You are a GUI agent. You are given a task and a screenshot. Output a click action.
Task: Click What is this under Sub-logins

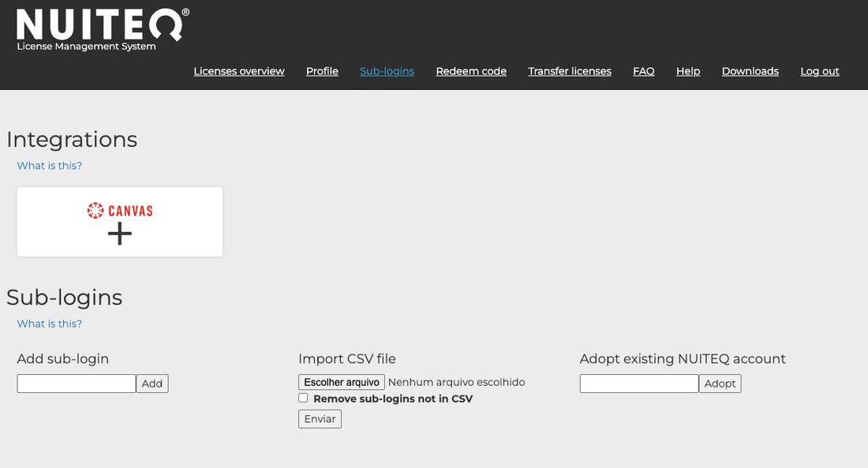(49, 323)
